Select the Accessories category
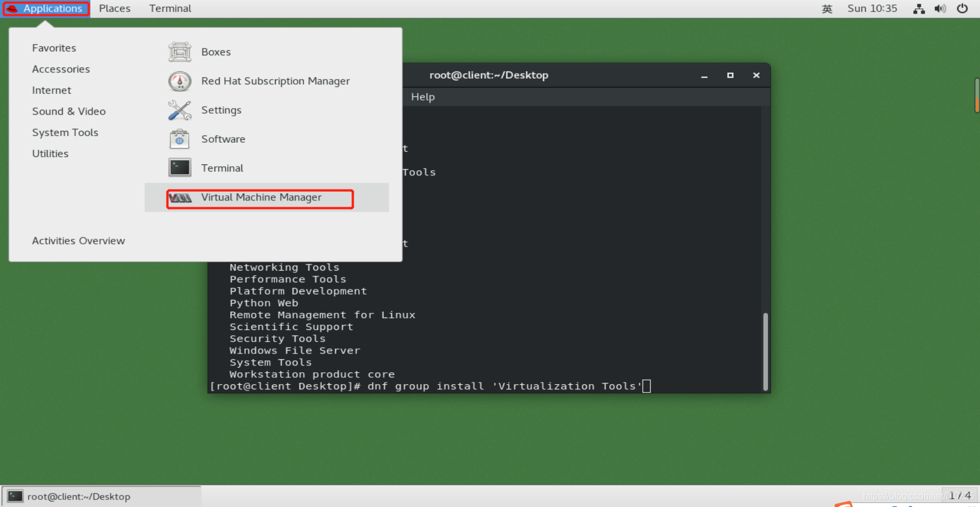This screenshot has height=507, width=980. pyautogui.click(x=61, y=69)
